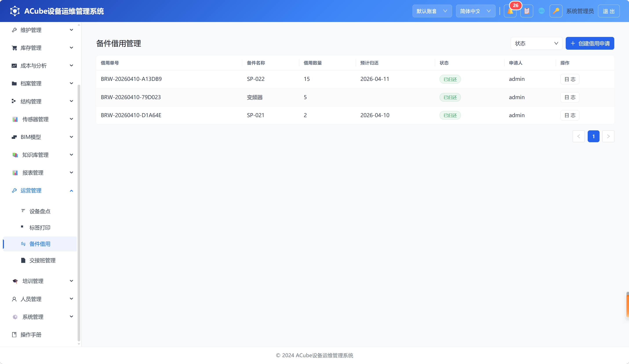Click the 系统管理员 user label
This screenshot has height=364, width=629.
coord(580,11)
